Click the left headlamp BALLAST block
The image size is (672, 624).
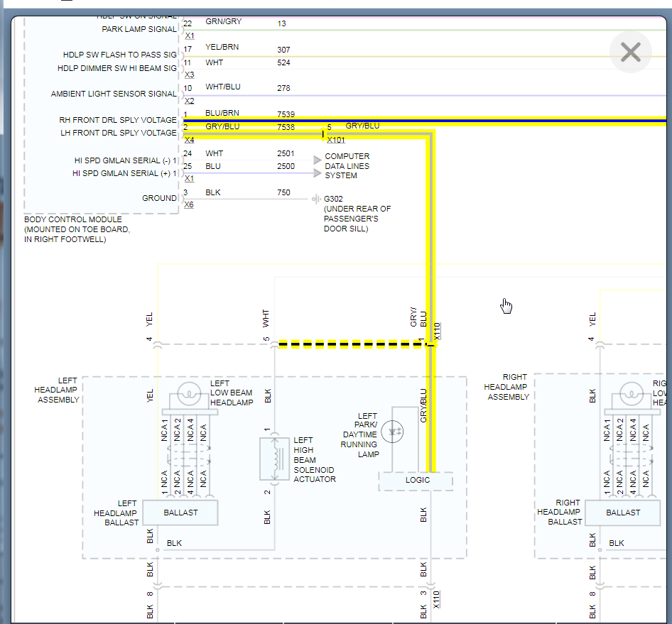pyautogui.click(x=180, y=513)
